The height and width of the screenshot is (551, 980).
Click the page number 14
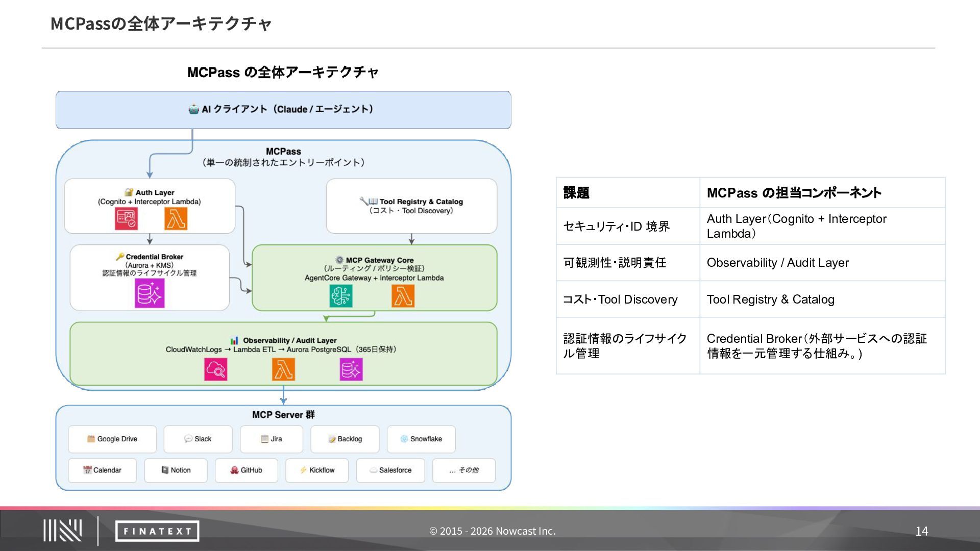pyautogui.click(x=921, y=531)
